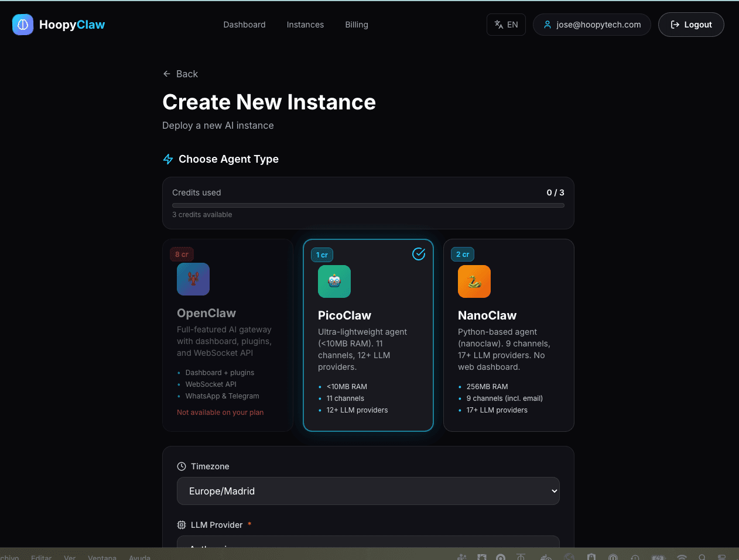Click the NanoClaw orange app icon
Image resolution: width=739 pixels, height=560 pixels.
(x=474, y=281)
